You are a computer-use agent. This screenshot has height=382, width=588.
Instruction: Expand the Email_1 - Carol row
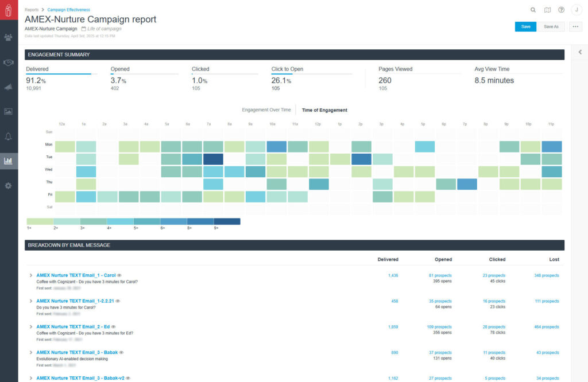[31, 275]
